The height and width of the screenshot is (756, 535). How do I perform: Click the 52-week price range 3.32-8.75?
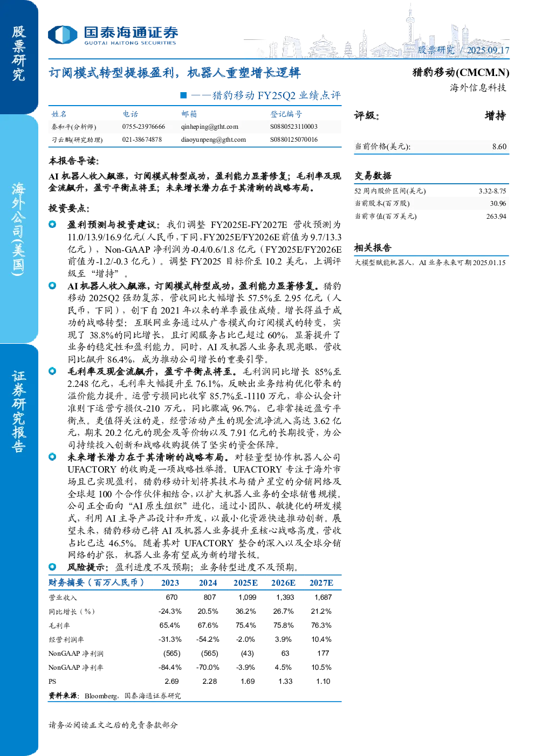(x=492, y=191)
